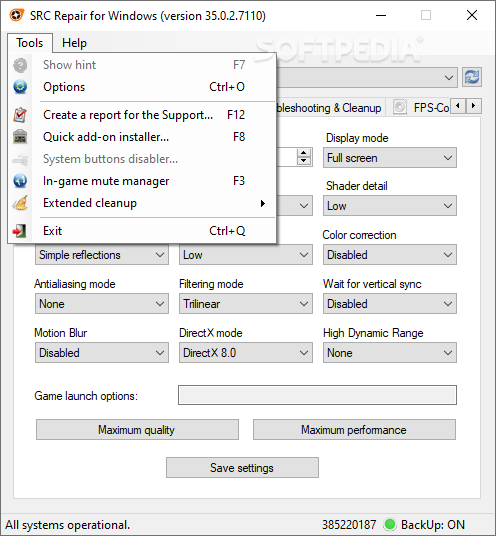Minimize the SRC Repair window
Image resolution: width=496 pixels, height=536 pixels.
[381, 15]
